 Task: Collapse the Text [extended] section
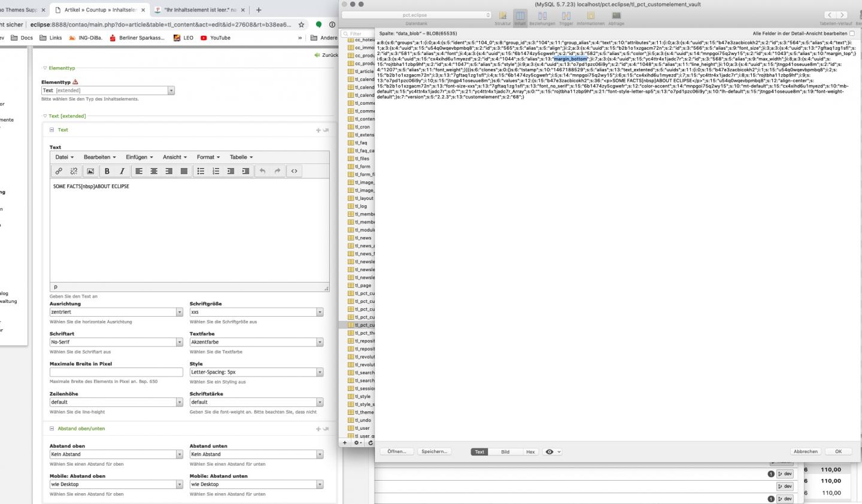pyautogui.click(x=45, y=116)
